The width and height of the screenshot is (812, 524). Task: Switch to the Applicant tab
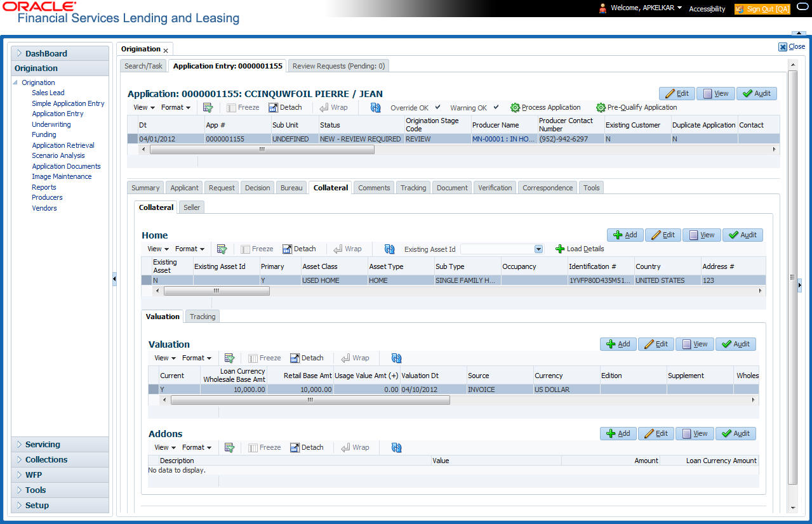point(185,188)
